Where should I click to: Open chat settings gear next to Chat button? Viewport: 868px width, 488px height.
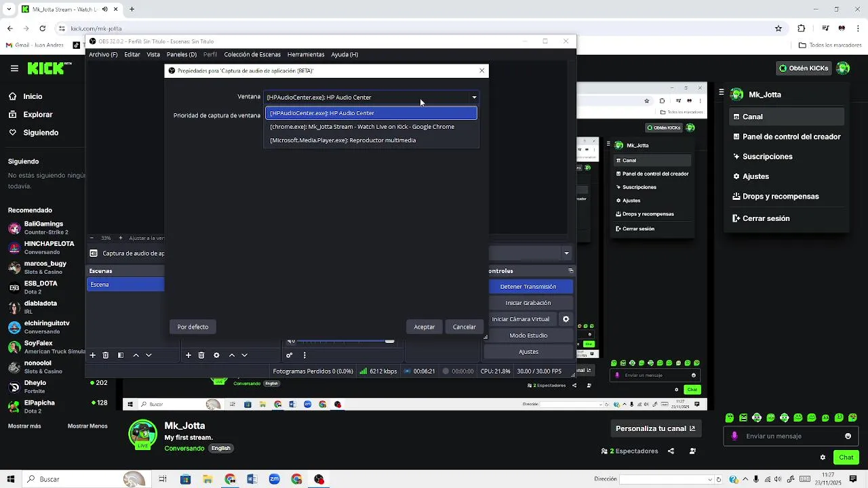pos(823,457)
